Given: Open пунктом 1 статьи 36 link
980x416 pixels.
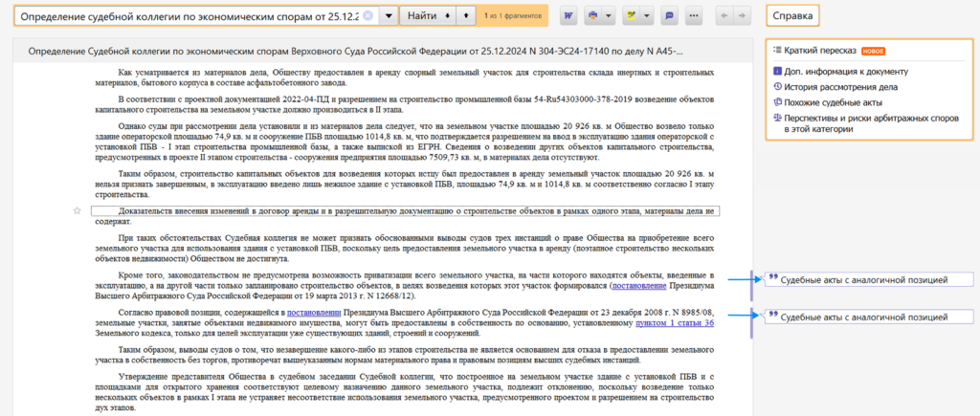Looking at the screenshot, I should [675, 323].
